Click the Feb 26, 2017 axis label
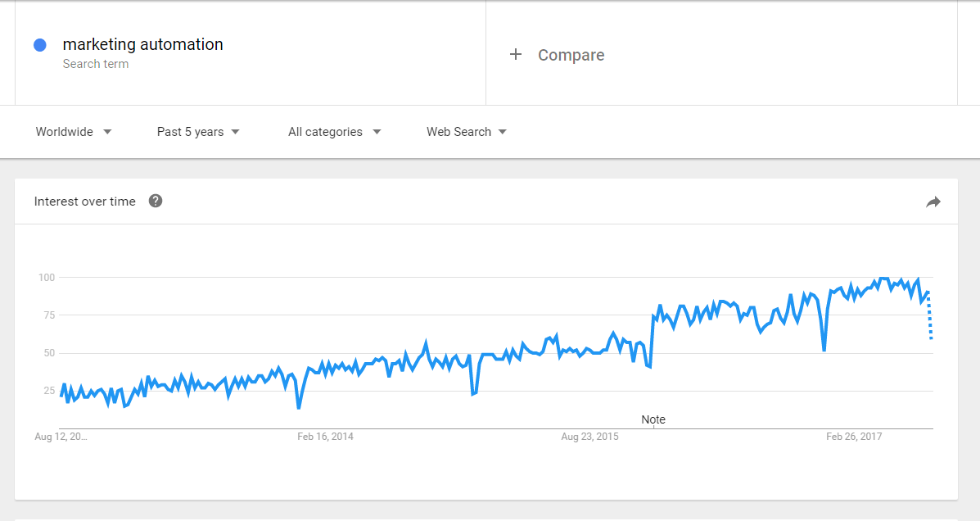980x521 pixels. 854,437
